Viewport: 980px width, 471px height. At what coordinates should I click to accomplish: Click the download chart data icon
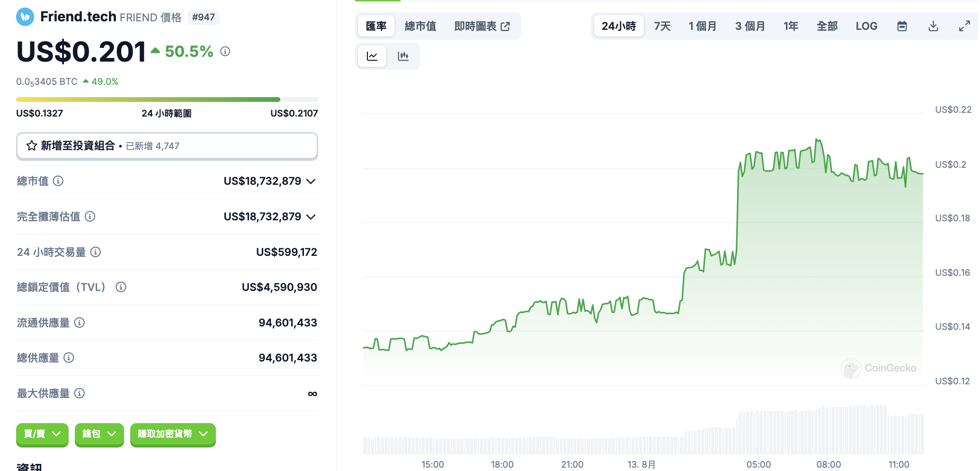(933, 26)
